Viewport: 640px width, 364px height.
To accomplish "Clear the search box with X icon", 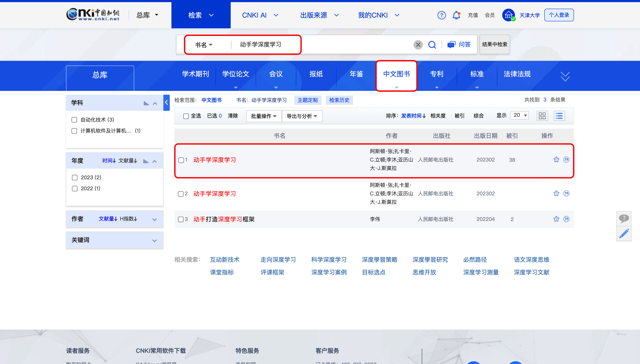I will coord(418,45).
